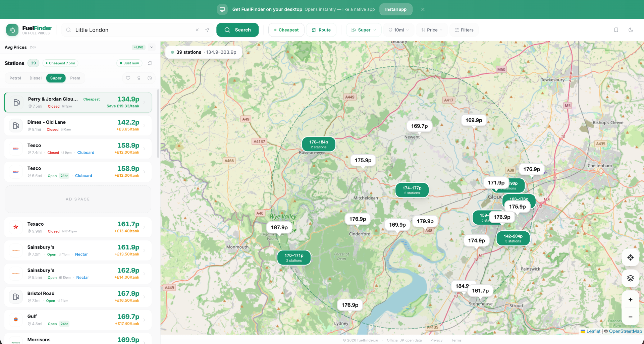644x344 pixels.
Task: Open the 142–204p cluster marker
Action: point(513,238)
